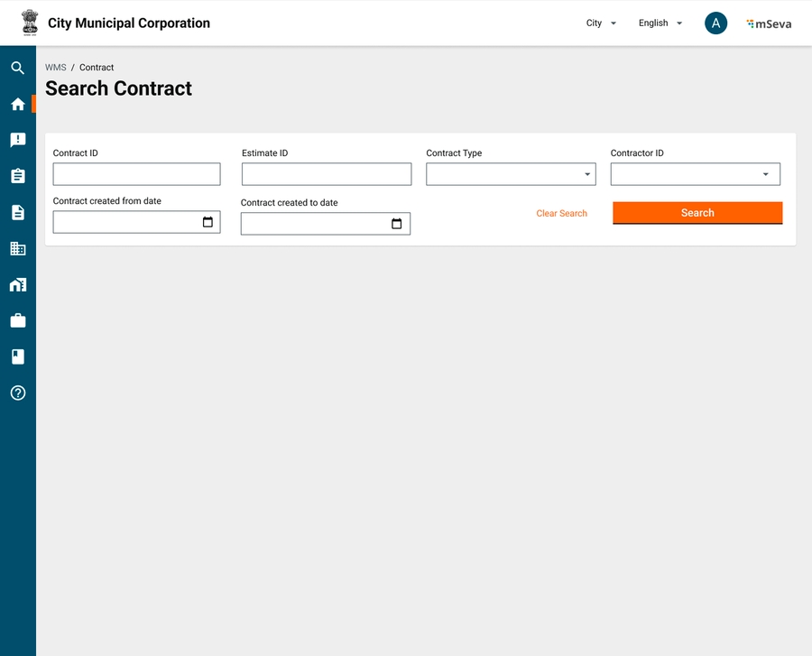Click the clipboard assignment icon in the sidebar

tap(17, 176)
